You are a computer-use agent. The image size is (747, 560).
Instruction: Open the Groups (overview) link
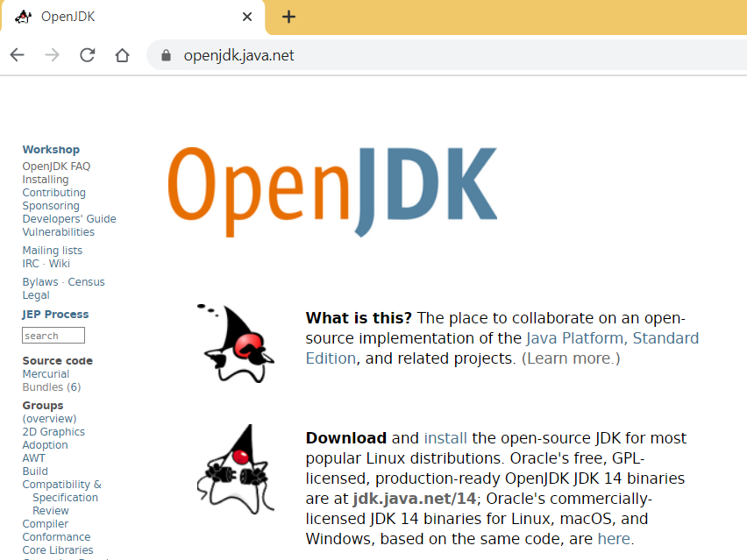(x=49, y=419)
